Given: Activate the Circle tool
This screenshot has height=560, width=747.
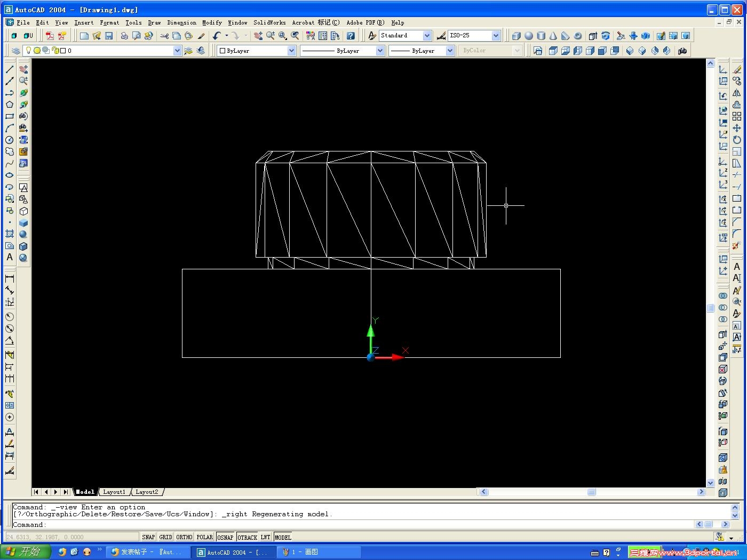Looking at the screenshot, I should coord(10,140).
